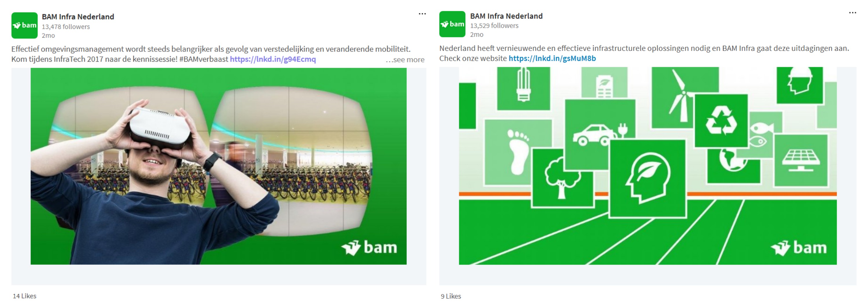
Task: Open the lnkd.in/g94Ecmq link
Action: tap(273, 59)
